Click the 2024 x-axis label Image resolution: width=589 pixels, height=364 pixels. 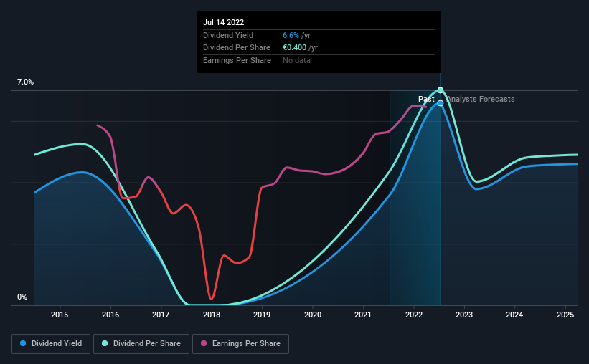[x=514, y=315]
